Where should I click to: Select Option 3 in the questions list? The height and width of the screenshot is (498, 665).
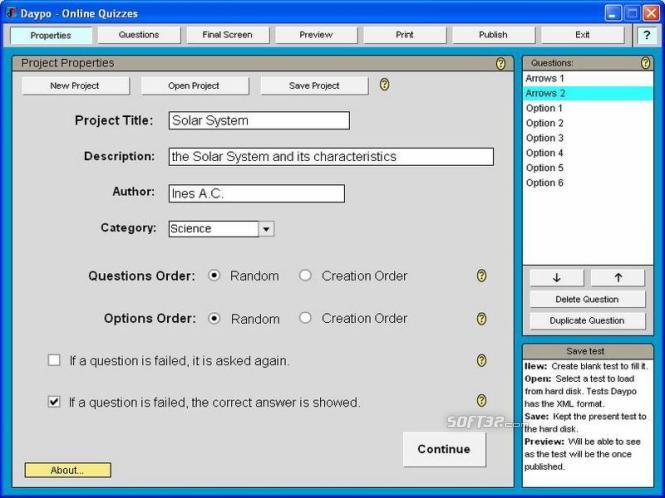coord(588,138)
